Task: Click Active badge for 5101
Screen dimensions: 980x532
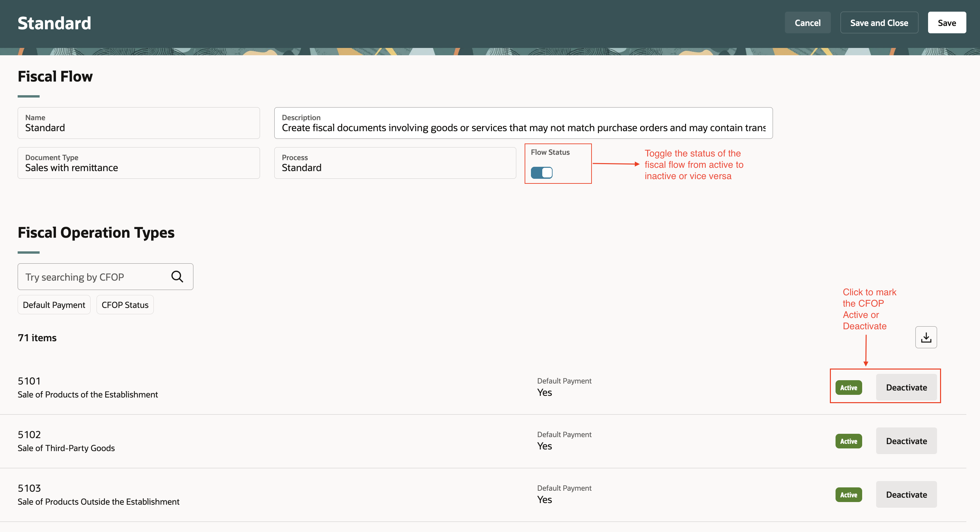Action: [x=849, y=388]
